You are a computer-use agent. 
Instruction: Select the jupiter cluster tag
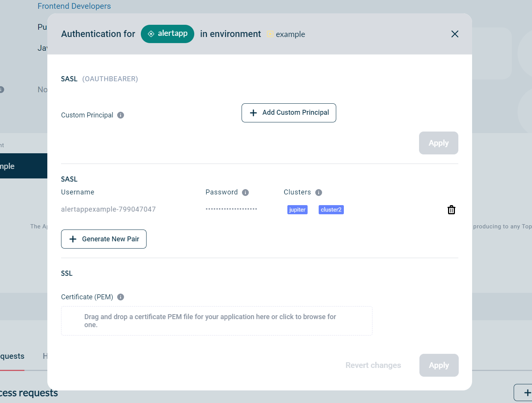(x=297, y=209)
